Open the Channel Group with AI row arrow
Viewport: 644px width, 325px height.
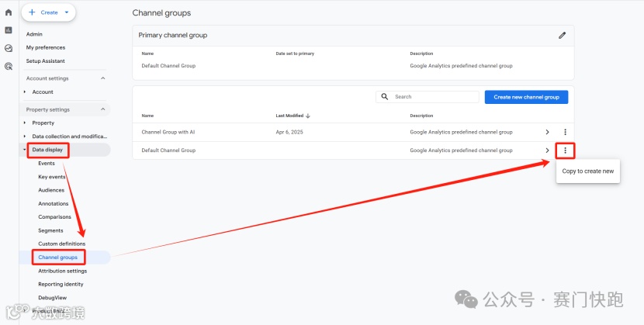548,132
